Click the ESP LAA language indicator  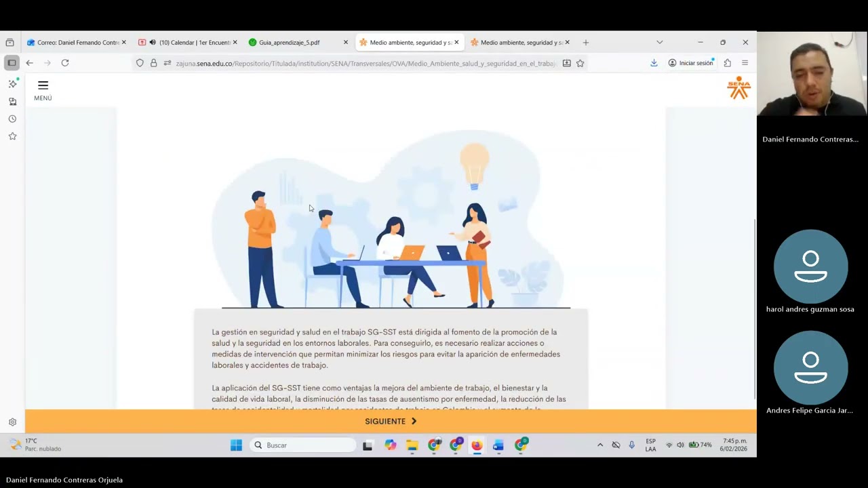coord(650,445)
